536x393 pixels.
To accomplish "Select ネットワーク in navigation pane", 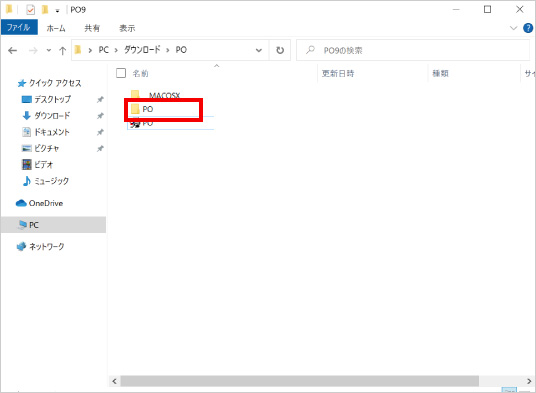I will (40, 246).
